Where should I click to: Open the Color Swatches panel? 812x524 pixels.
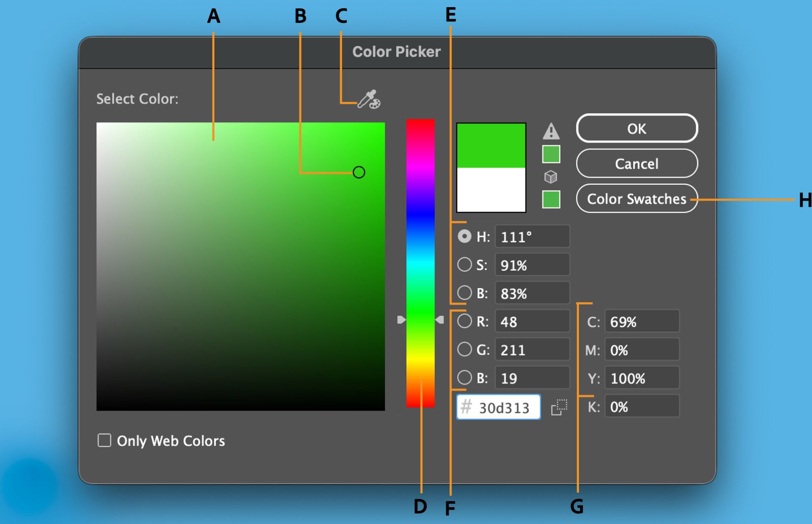[x=636, y=199]
